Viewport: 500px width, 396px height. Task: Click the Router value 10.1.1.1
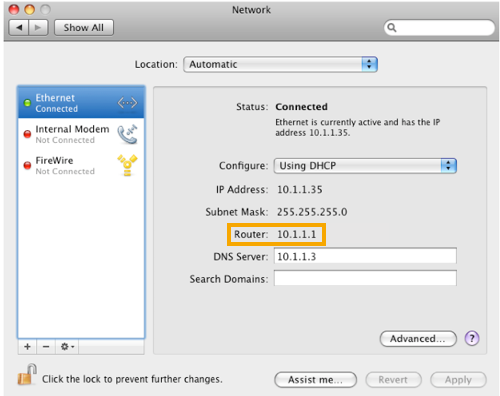coord(297,234)
